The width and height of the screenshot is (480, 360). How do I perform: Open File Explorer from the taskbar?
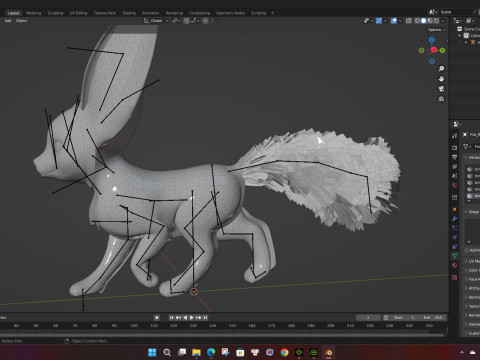[196, 352]
